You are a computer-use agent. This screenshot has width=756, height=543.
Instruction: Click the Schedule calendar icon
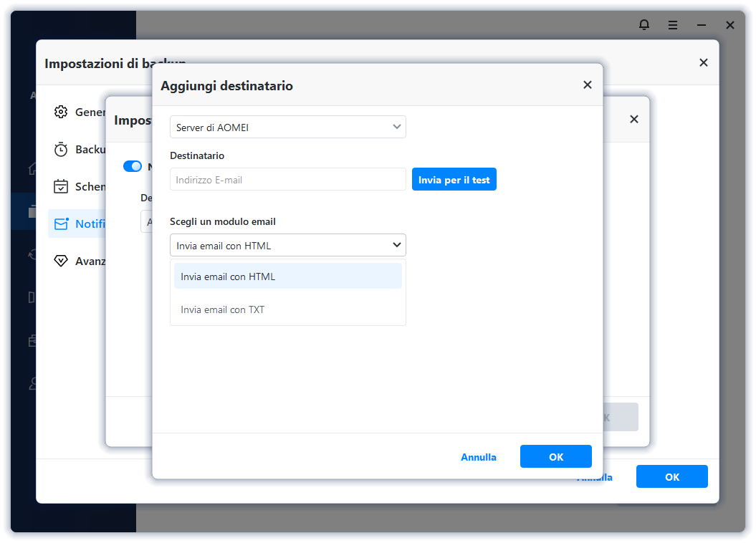61,186
